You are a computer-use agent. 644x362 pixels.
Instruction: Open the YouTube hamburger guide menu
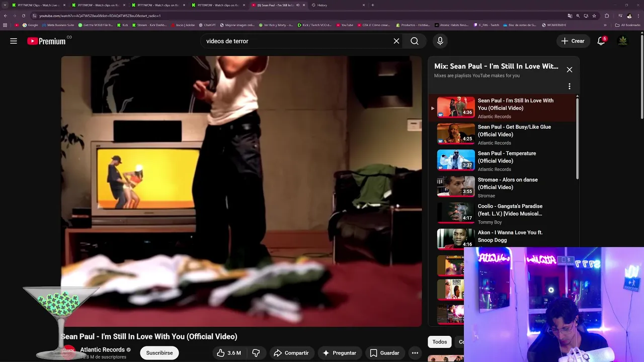point(14,41)
